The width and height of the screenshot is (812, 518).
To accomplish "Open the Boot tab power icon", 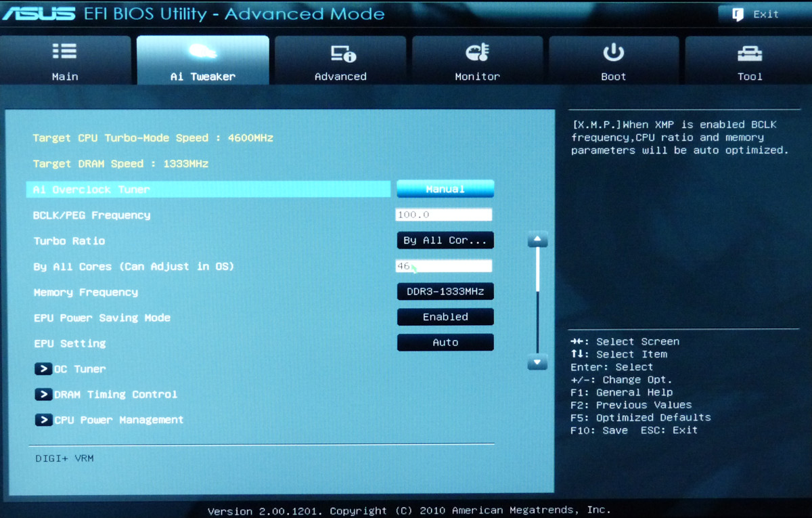I will tap(613, 53).
